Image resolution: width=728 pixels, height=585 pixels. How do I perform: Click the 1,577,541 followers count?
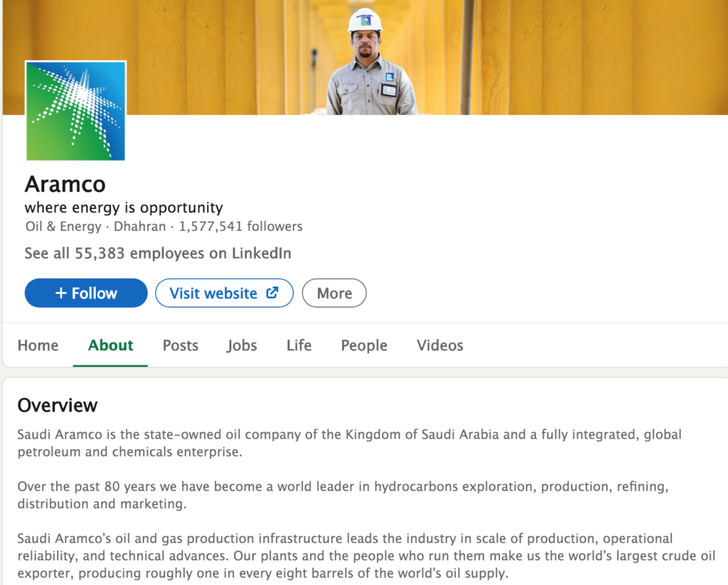tap(240, 227)
